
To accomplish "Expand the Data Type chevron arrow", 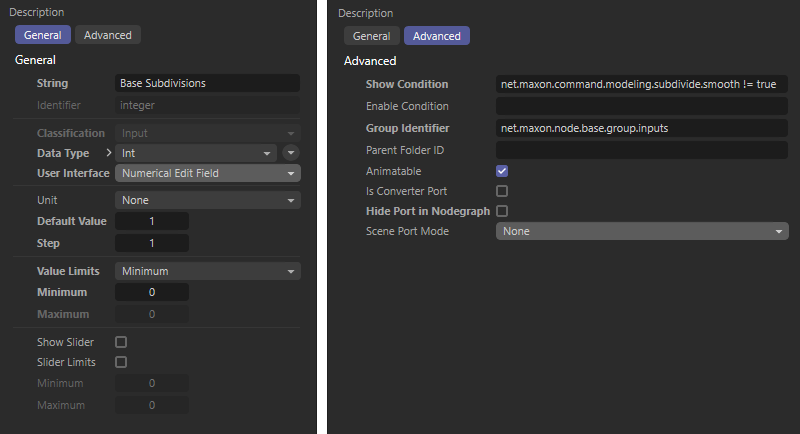I will tap(109, 153).
